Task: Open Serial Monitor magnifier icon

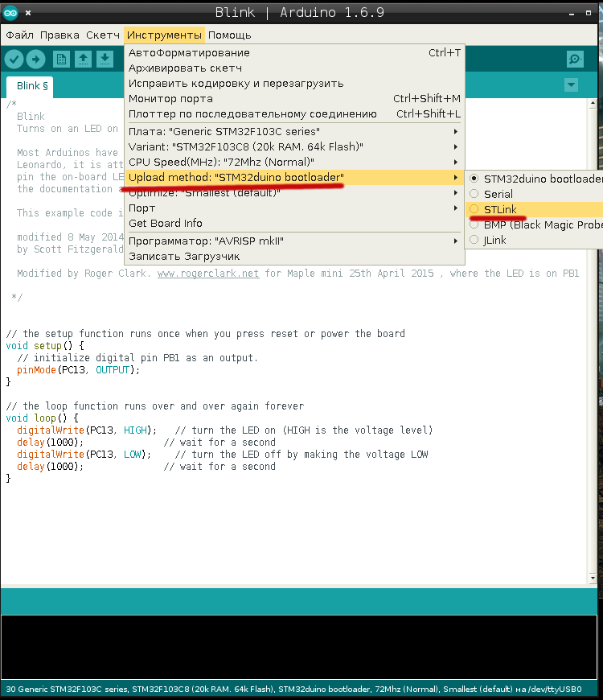Action: [575, 59]
